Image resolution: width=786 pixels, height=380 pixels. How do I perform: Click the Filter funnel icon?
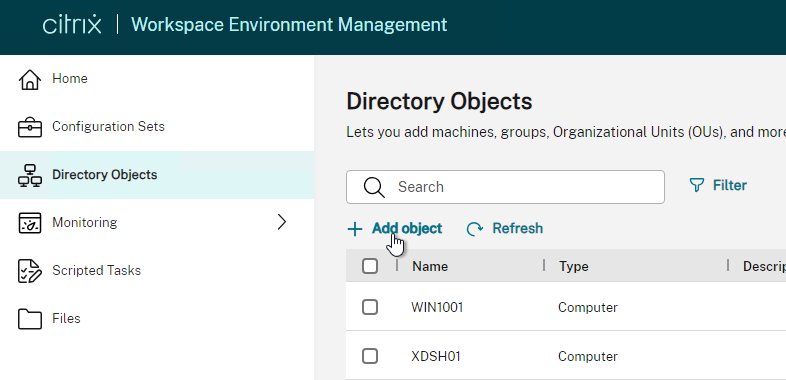pyautogui.click(x=697, y=185)
